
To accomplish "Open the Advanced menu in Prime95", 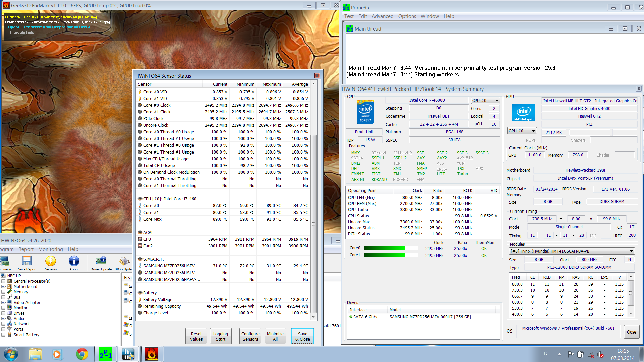I will coord(382,16).
